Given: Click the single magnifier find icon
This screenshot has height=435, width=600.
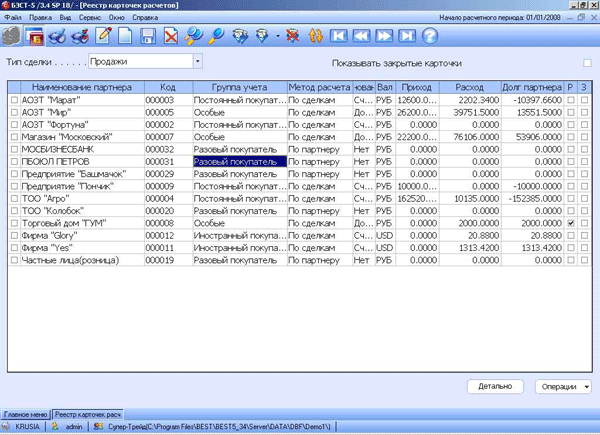Looking at the screenshot, I should pyautogui.click(x=217, y=36).
